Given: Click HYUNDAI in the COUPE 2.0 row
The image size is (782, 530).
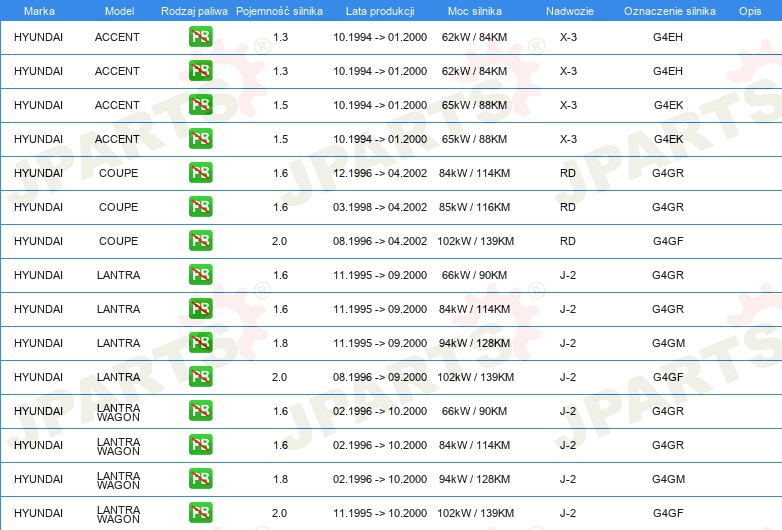Looking at the screenshot, I should (38, 241).
